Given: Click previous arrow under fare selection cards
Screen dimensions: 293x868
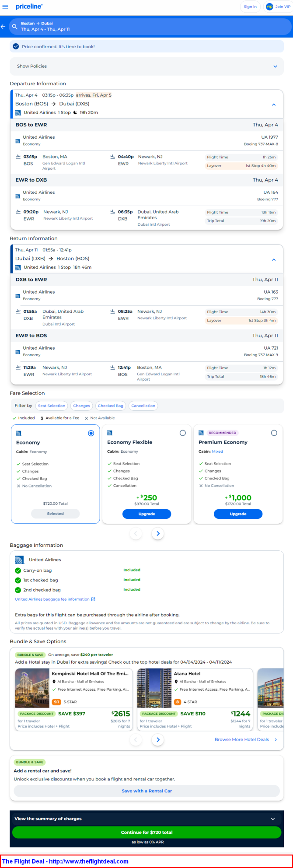Looking at the screenshot, I should pos(136,533).
